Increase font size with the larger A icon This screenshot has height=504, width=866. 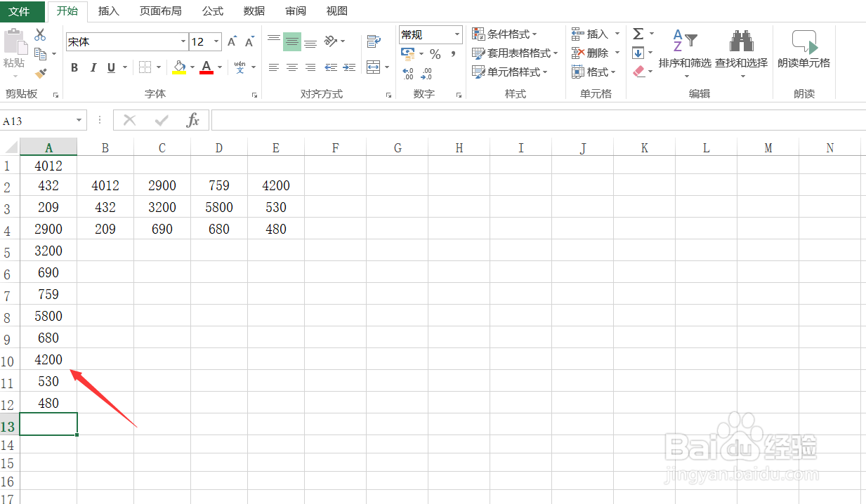[232, 42]
